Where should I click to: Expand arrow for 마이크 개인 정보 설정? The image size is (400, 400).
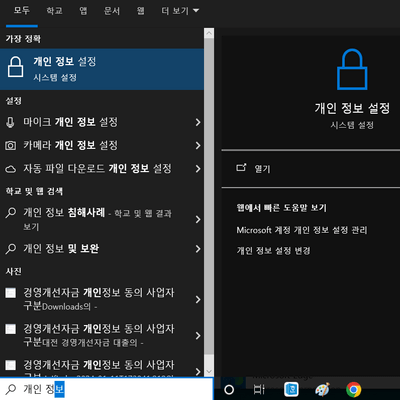pos(198,122)
